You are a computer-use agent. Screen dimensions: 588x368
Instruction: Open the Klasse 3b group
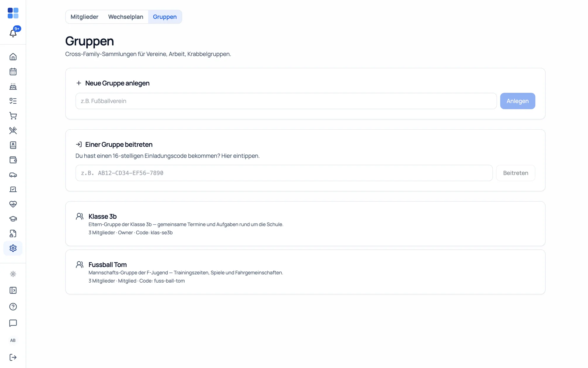coord(305,224)
